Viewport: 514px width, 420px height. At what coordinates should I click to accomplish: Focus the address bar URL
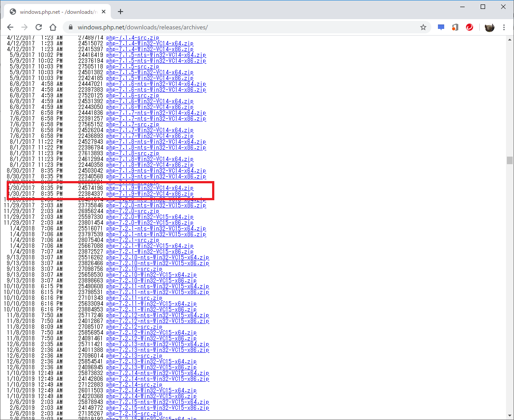143,27
